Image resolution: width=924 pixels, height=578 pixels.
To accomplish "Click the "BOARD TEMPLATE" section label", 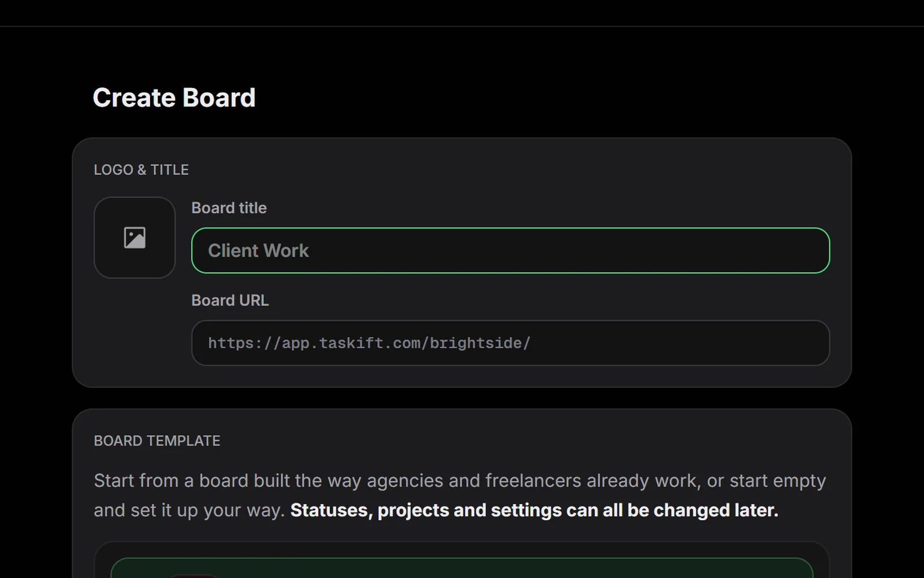I will point(157,441).
